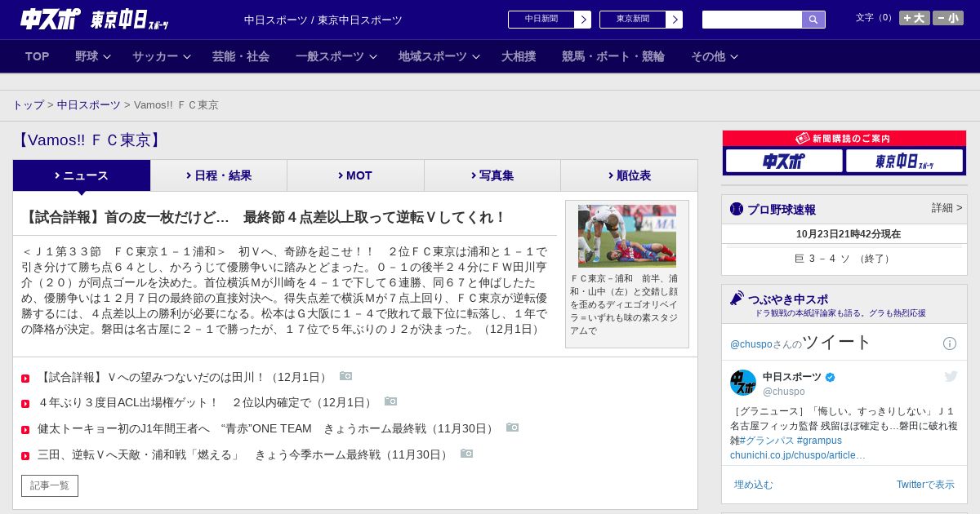Open article Ｖへの望みつないだのは田川！
Image resolution: width=980 pixels, height=514 pixels.
point(185,377)
